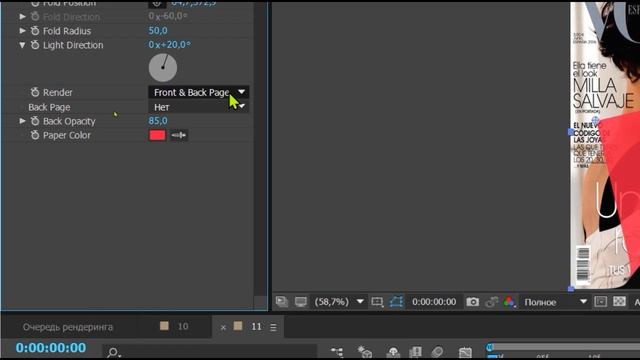Screen dimensions: 640x360
Task: Click the Back Page property label
Action: [49, 107]
